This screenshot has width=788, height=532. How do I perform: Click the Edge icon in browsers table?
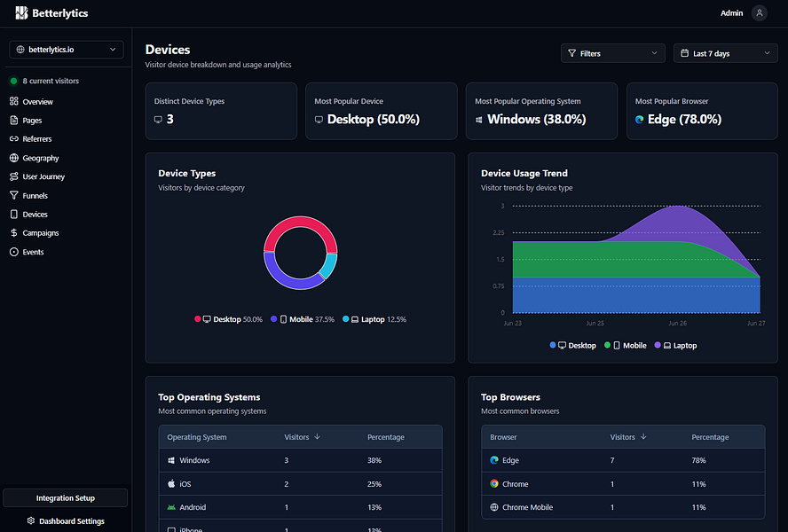pyautogui.click(x=494, y=459)
